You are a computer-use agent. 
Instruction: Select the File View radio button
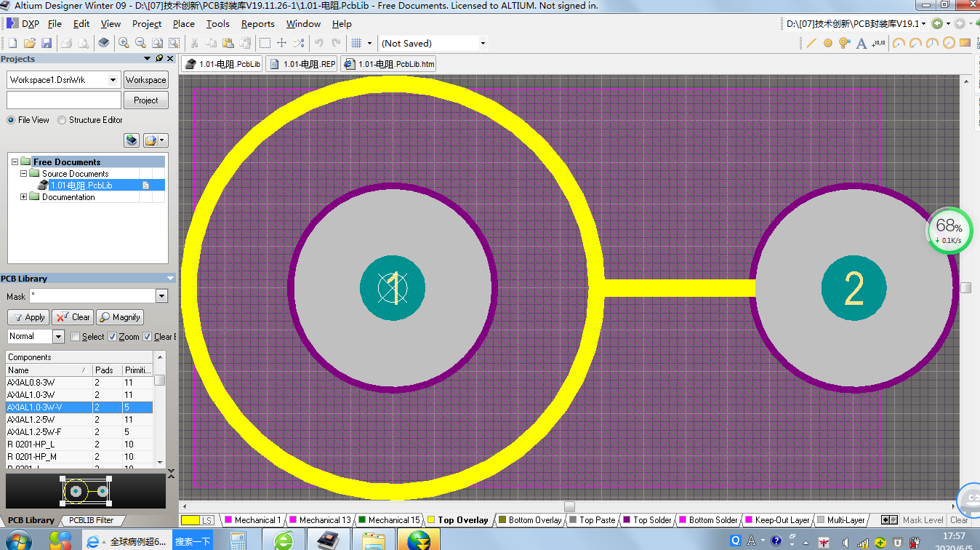[x=11, y=120]
